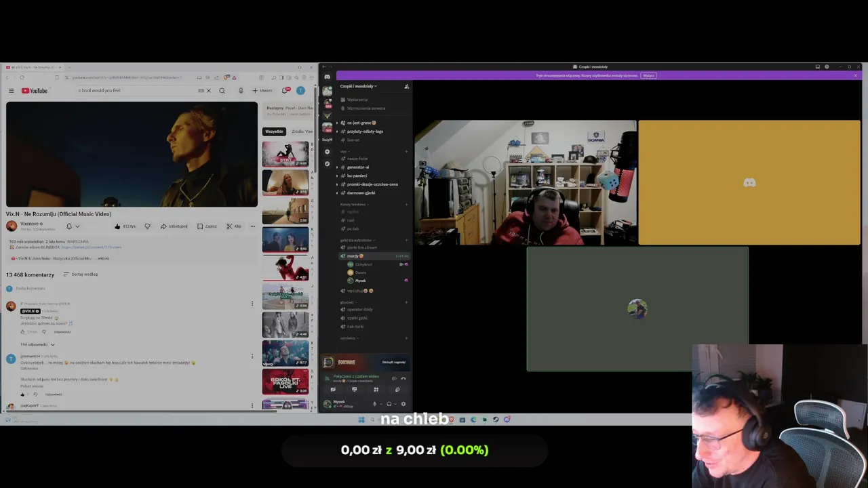The image size is (868, 488).
Task: Open Discord direct messages home icon
Action: 328,77
